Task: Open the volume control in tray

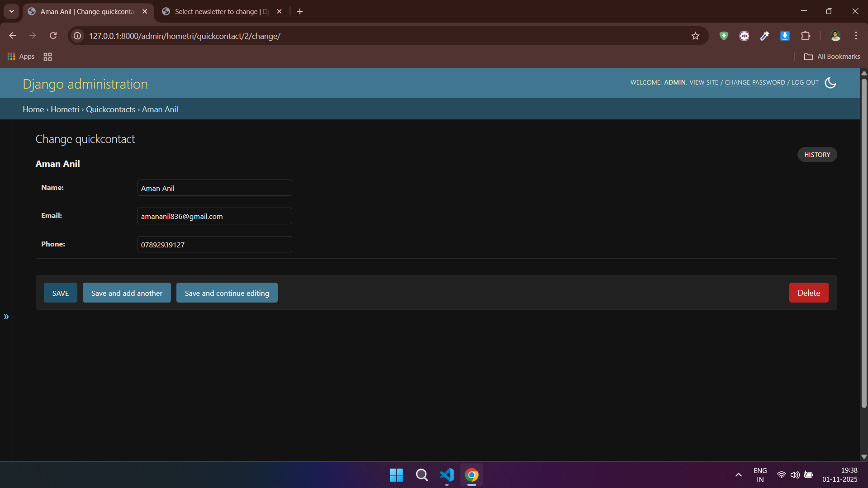Action: (795, 475)
